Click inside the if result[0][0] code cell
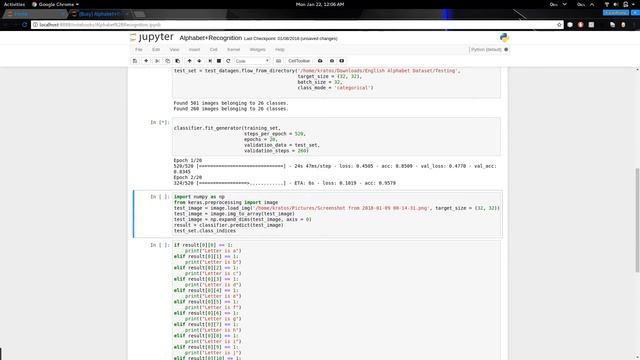 (336, 300)
